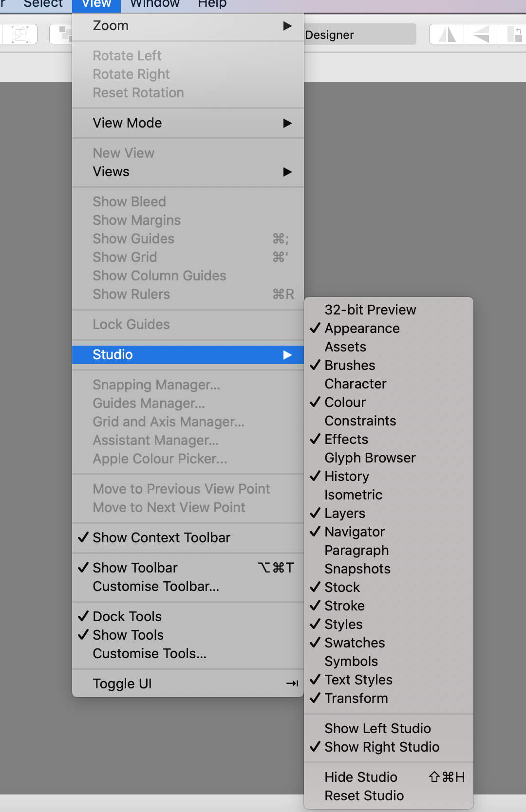
Task: Click the Rotate toolbar icon at far right
Action: tap(514, 35)
